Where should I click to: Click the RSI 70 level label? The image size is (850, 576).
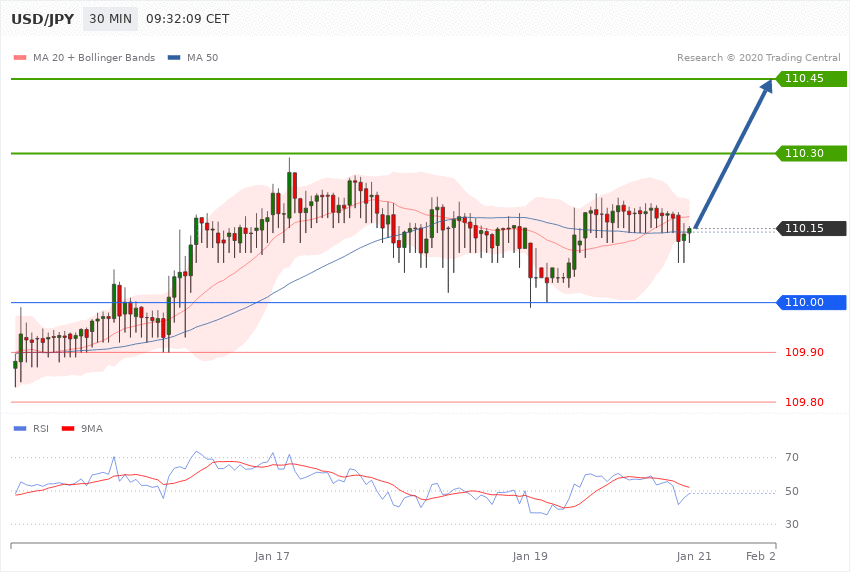[x=791, y=457]
